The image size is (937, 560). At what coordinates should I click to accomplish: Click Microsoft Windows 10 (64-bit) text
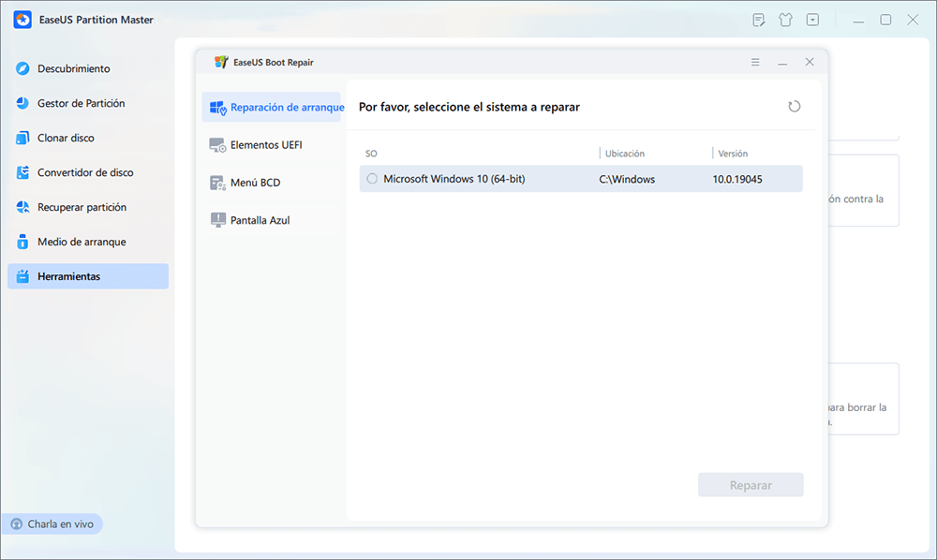pos(454,179)
